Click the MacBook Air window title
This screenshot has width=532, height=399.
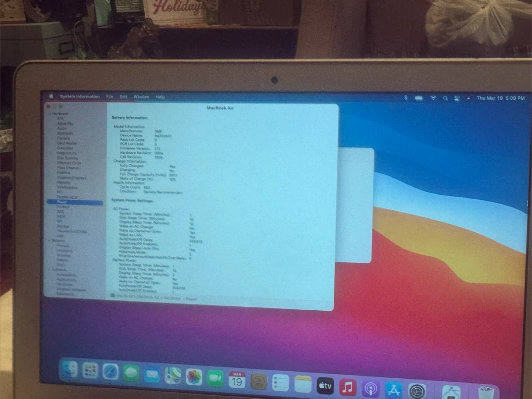pos(220,108)
